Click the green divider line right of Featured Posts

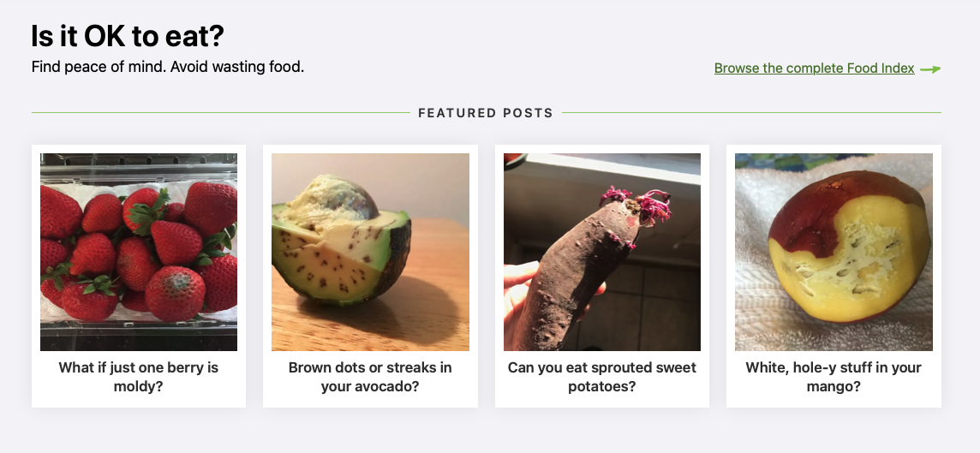[751, 113]
